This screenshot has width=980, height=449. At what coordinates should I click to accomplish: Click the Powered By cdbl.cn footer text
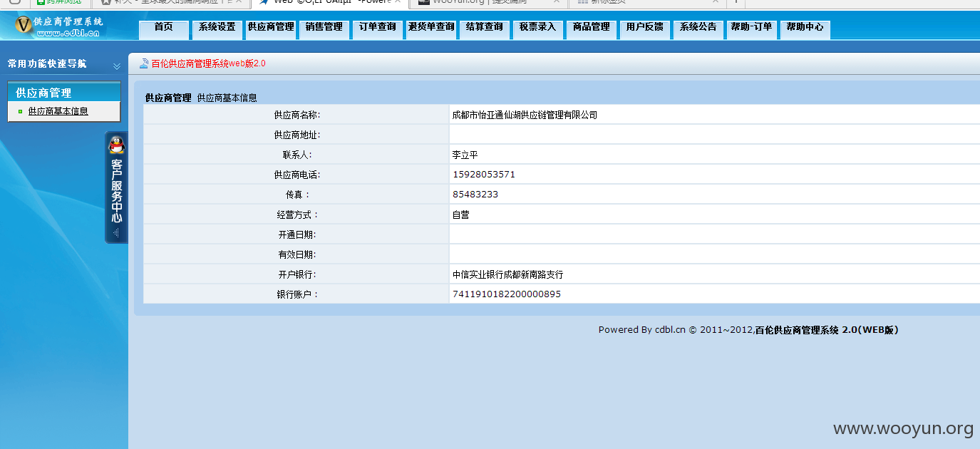coord(748,330)
